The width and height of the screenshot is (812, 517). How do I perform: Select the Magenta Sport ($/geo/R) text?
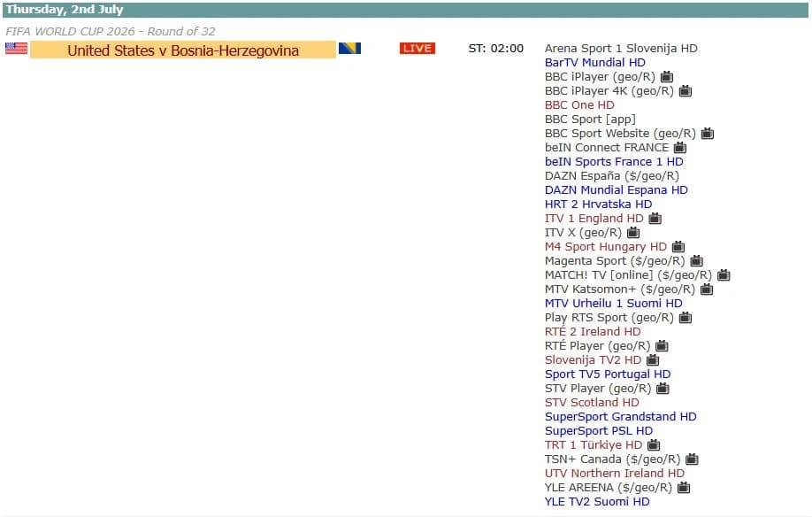click(615, 260)
